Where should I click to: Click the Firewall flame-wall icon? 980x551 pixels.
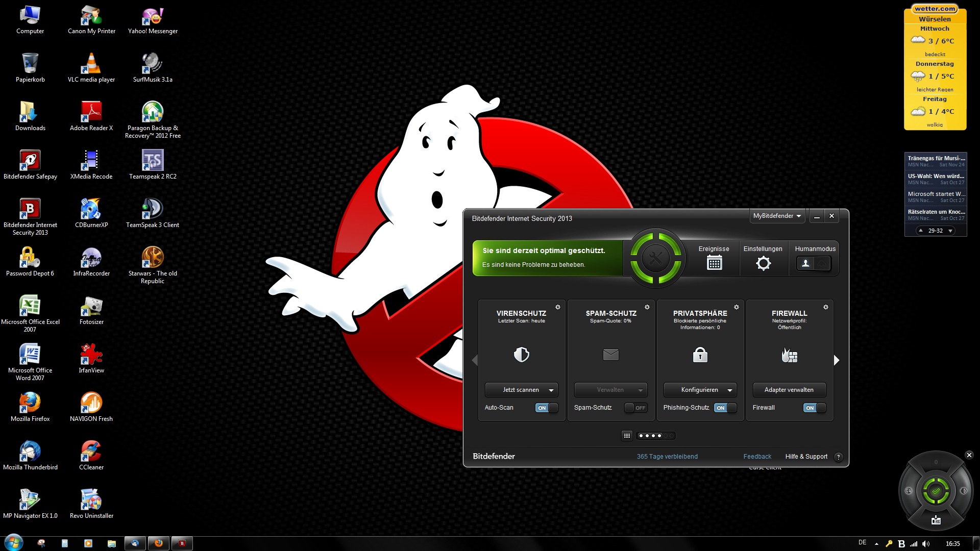789,355
